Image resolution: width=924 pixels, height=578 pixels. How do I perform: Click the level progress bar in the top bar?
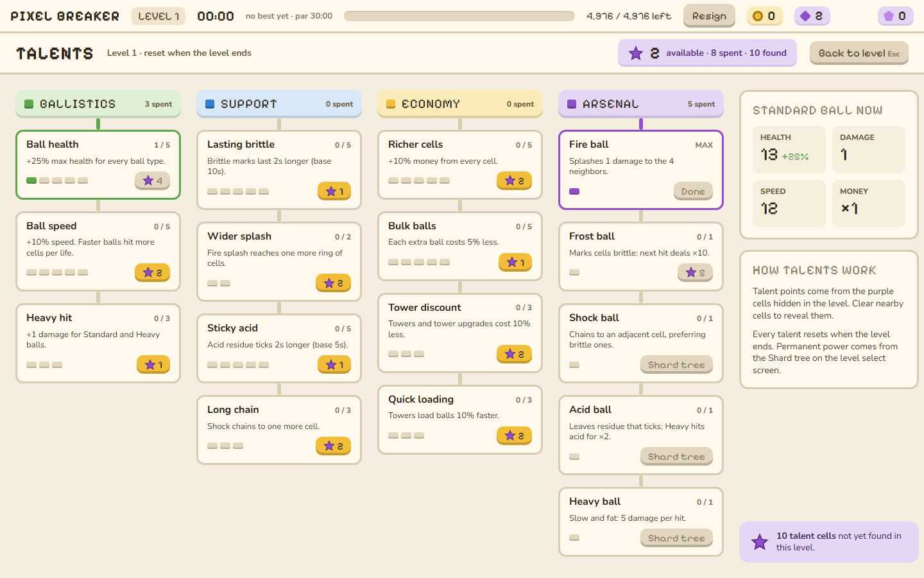[459, 16]
